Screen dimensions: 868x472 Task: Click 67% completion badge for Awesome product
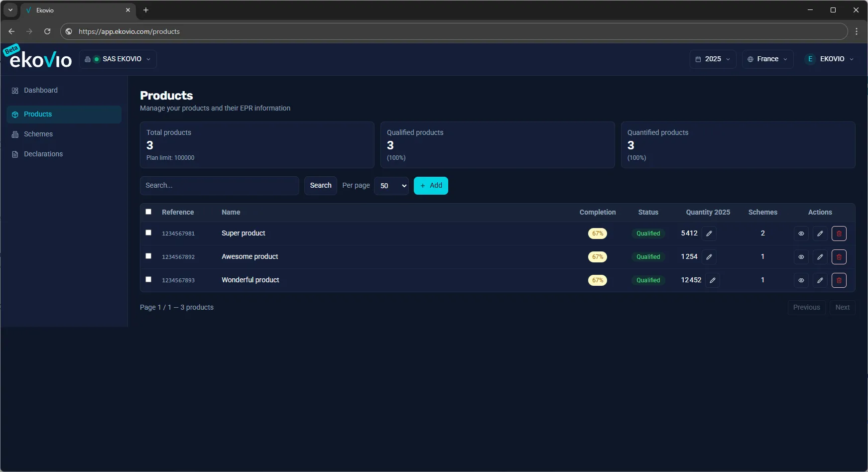(598, 257)
